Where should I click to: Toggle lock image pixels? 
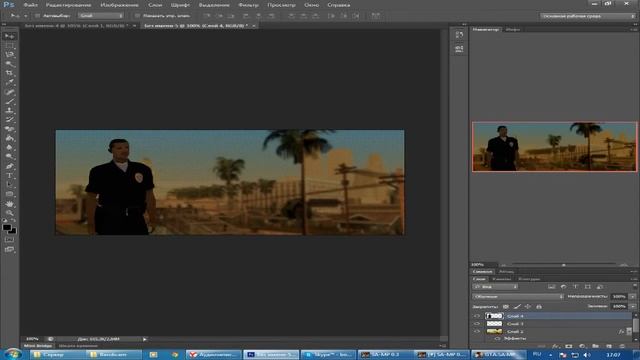point(517,307)
